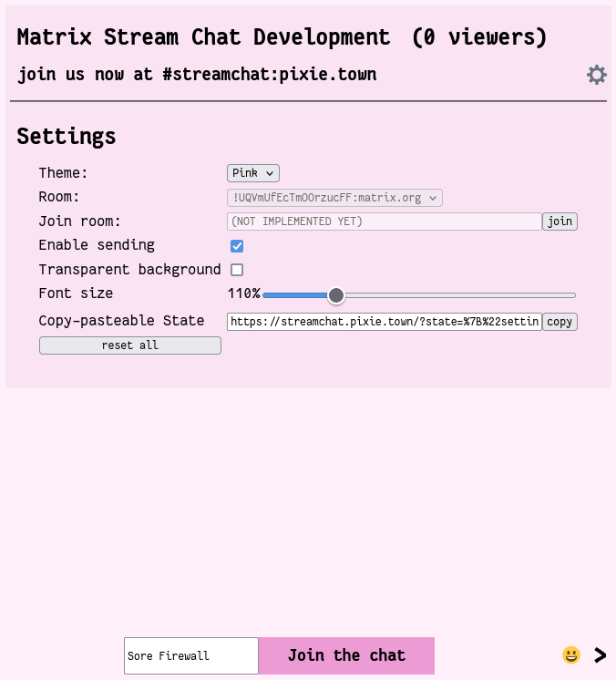The image size is (616, 680).
Task: Click the nickname field containing Sore Firewall
Action: click(x=191, y=655)
